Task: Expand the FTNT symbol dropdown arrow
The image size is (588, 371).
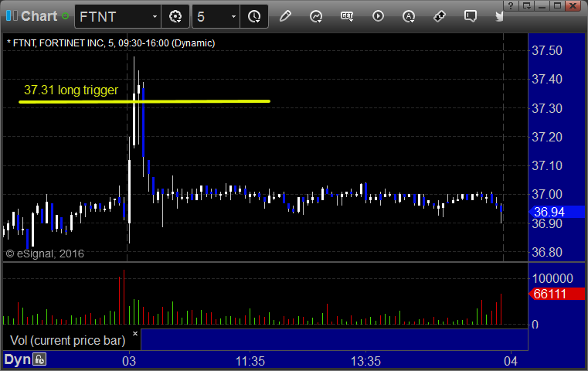Action: pyautogui.click(x=155, y=16)
